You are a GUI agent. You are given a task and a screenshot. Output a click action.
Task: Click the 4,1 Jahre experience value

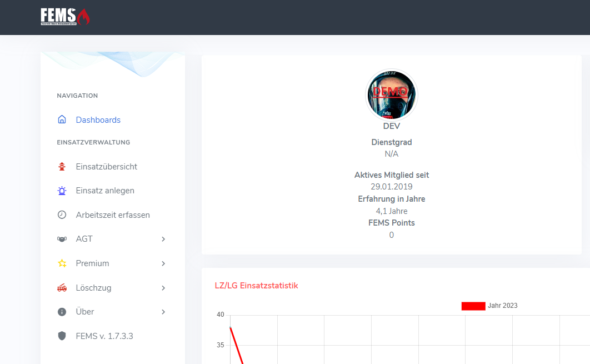point(391,211)
